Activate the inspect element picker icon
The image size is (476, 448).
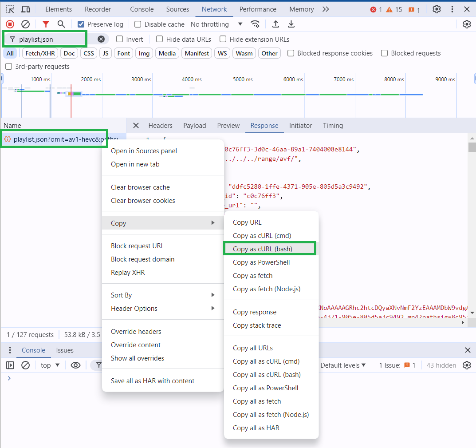click(x=10, y=9)
